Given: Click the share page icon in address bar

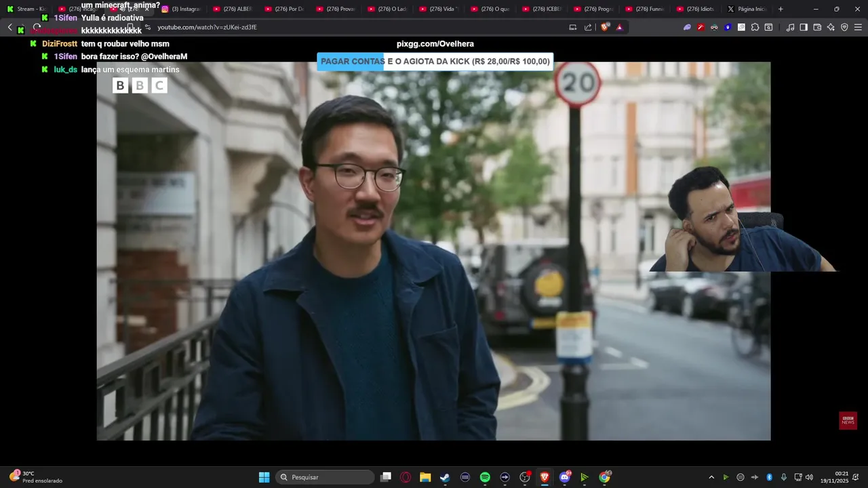Looking at the screenshot, I should [588, 27].
